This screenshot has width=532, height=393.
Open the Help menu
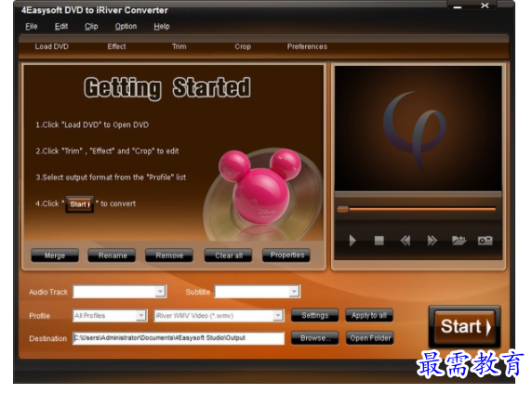tap(162, 26)
